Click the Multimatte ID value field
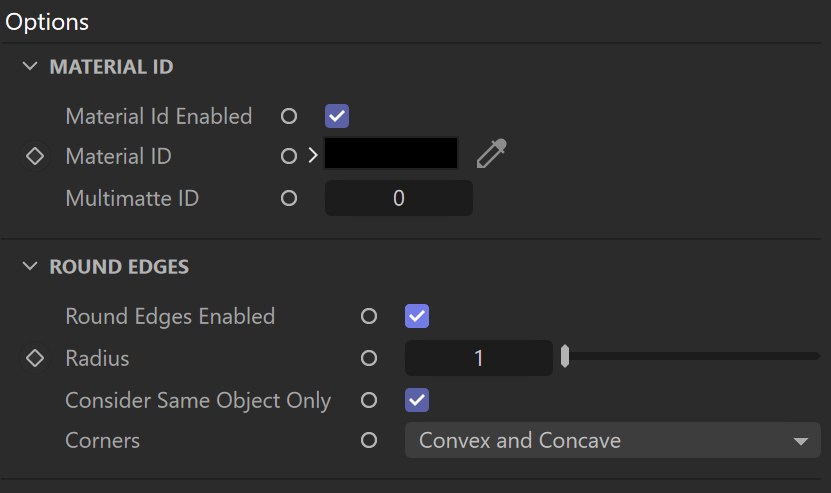The image size is (831, 493). point(399,198)
